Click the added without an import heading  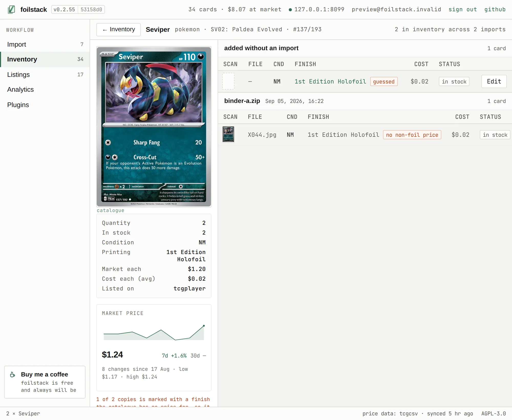261,48
